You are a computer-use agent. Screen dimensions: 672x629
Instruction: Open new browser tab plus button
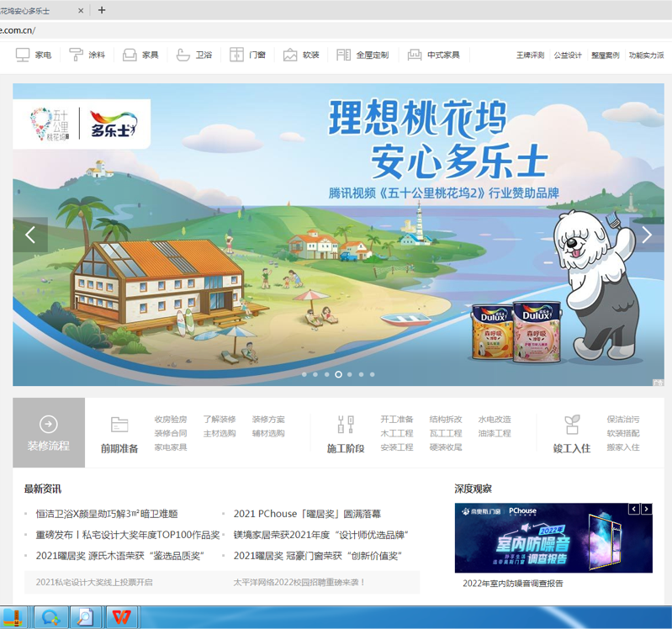102,10
